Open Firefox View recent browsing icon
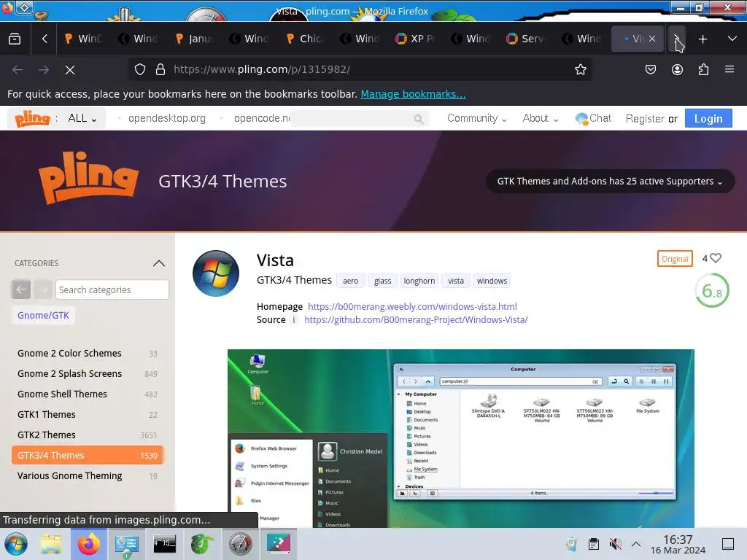Image resolution: width=747 pixels, height=560 pixels. point(15,39)
